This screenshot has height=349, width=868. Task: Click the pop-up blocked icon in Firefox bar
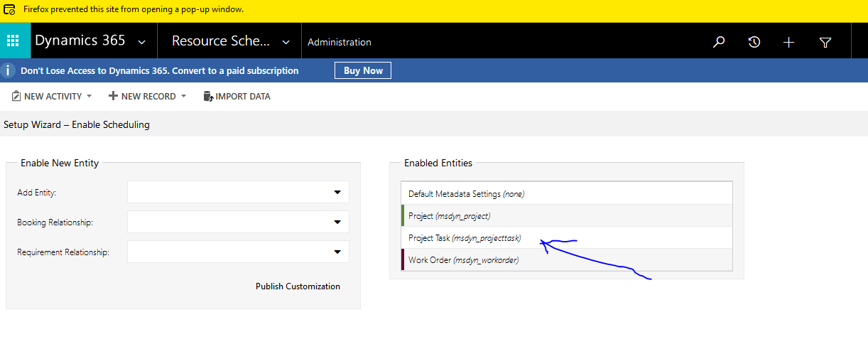pos(9,10)
